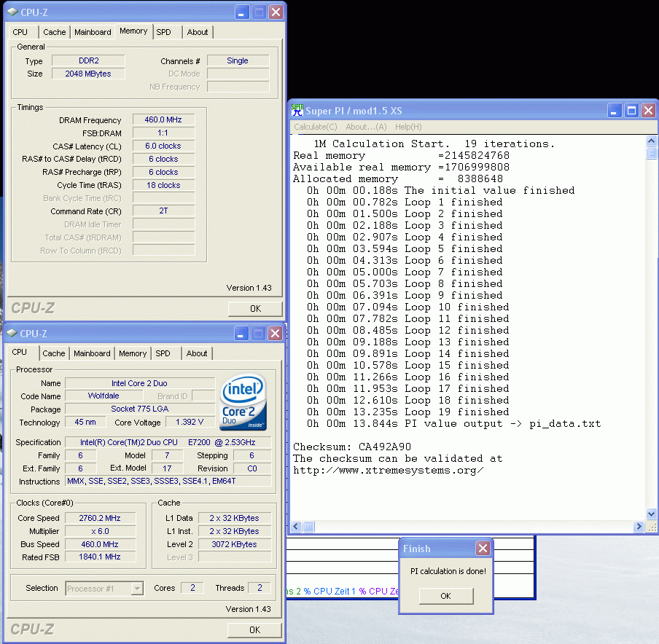Click the DRAM Frequency value 460.0 MHz
The width and height of the screenshot is (659, 644).
click(163, 119)
